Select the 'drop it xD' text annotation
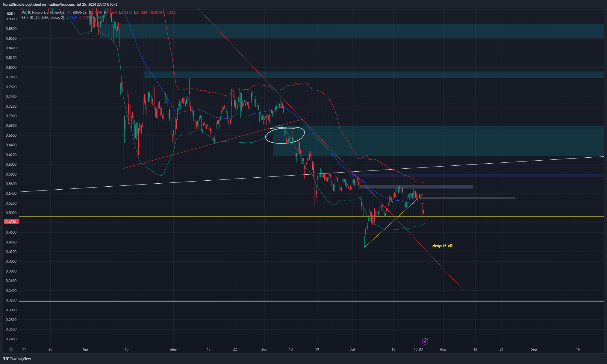Viewport: 607px width, 364px height. 442,246
